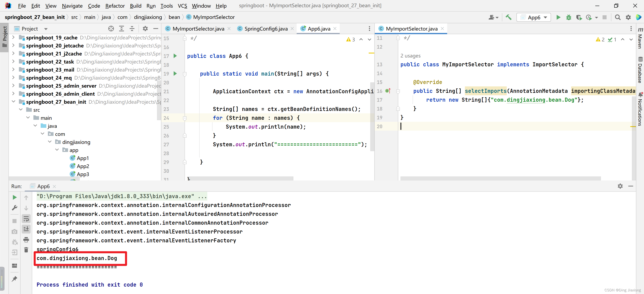
Task: Open the VCS menu
Action: (x=182, y=6)
